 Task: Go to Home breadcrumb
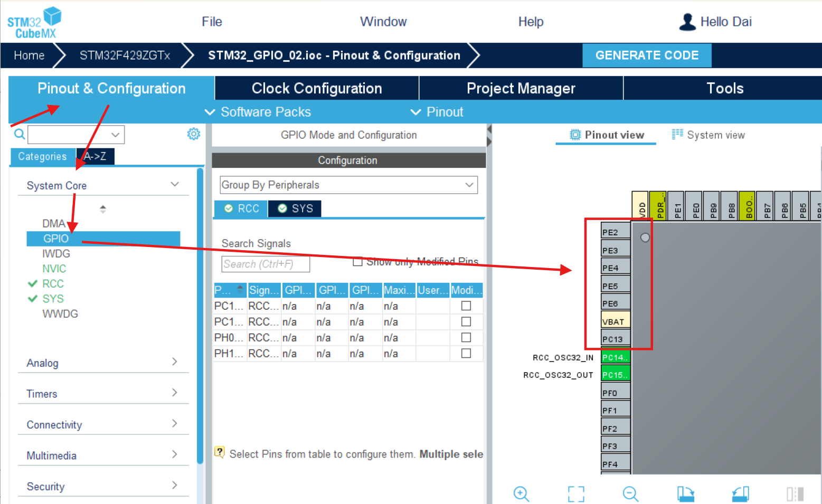[x=29, y=55]
